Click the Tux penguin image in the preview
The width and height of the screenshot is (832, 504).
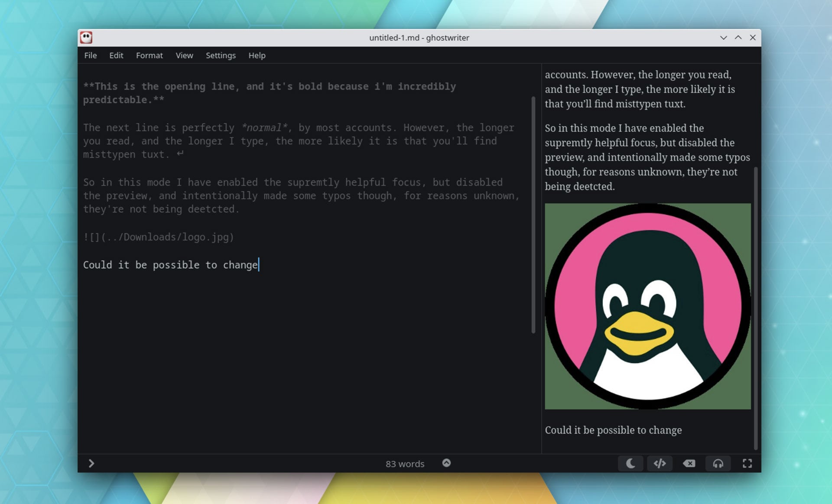[x=647, y=306]
